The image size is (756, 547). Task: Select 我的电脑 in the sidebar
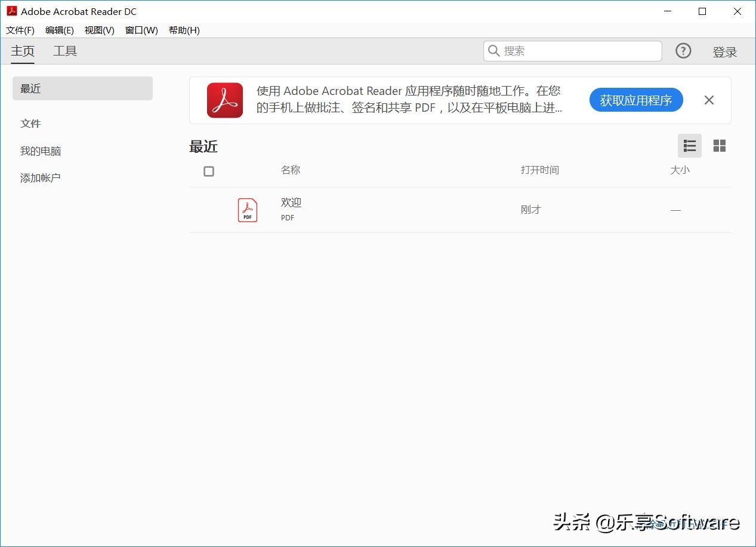[41, 151]
